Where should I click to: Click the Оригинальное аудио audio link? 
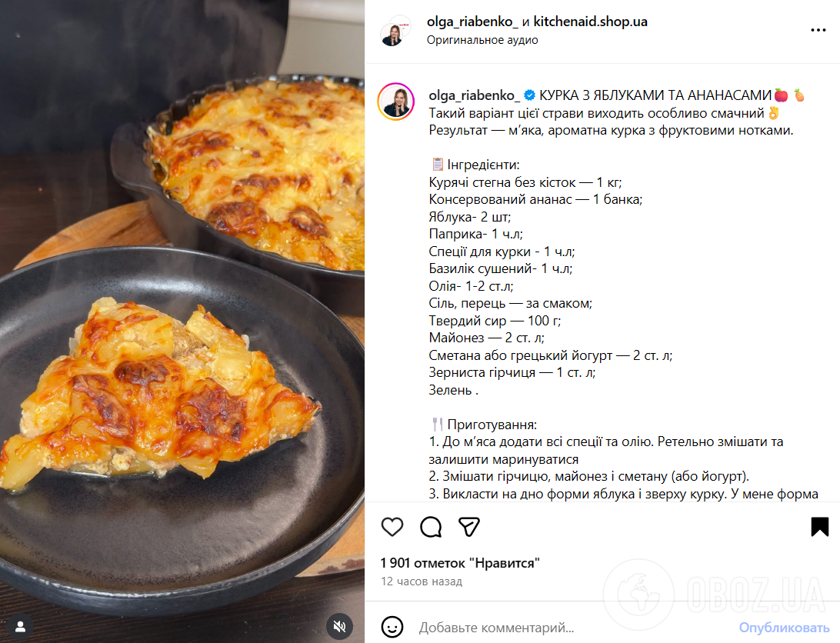click(482, 40)
